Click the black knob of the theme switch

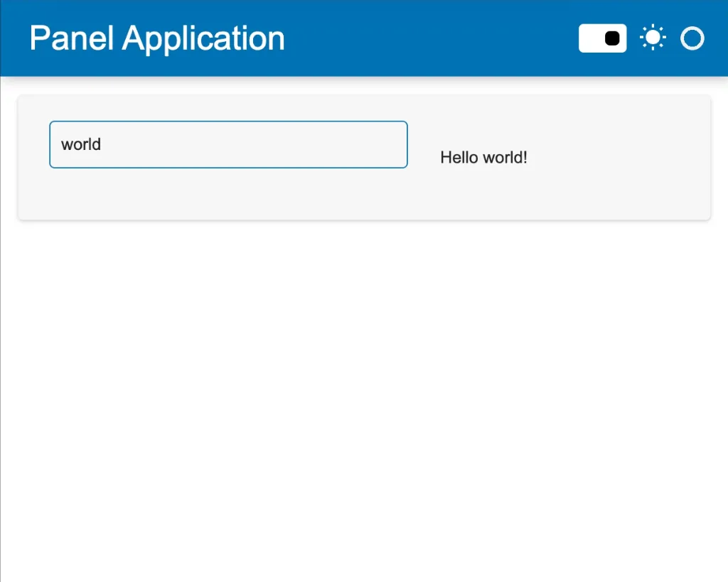coord(613,38)
